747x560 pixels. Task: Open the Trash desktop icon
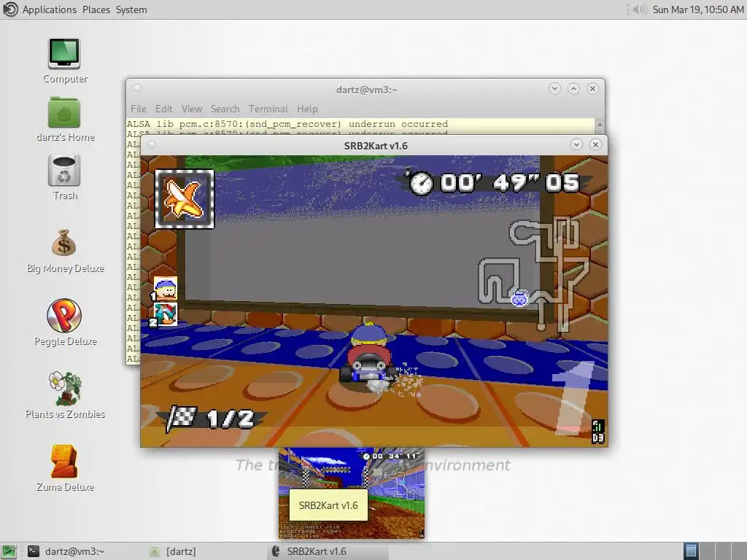click(x=64, y=171)
